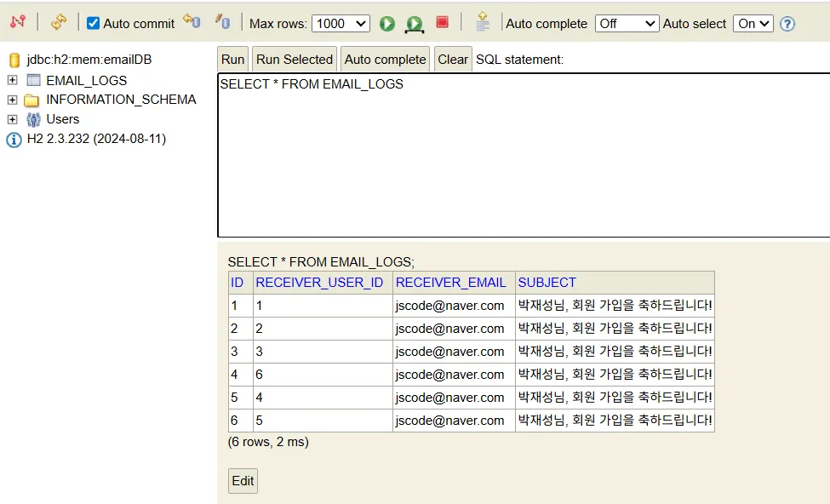Click the RECEIVER_USER_ID column header

pyautogui.click(x=319, y=283)
